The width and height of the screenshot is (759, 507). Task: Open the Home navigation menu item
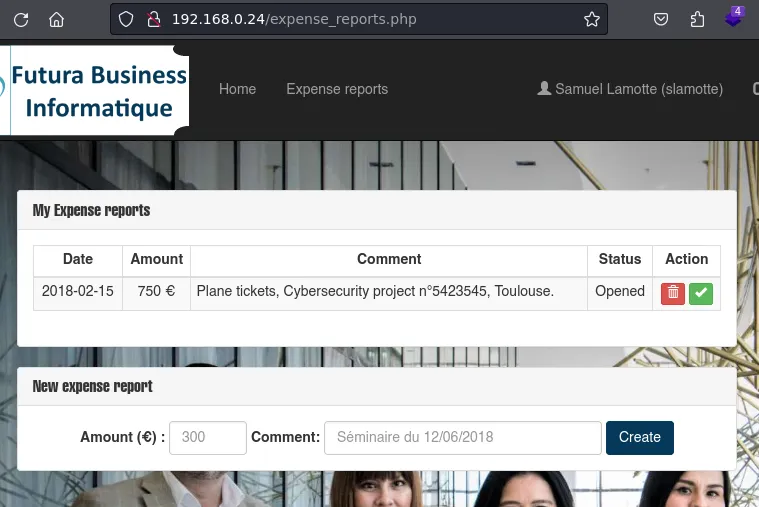pyautogui.click(x=237, y=89)
